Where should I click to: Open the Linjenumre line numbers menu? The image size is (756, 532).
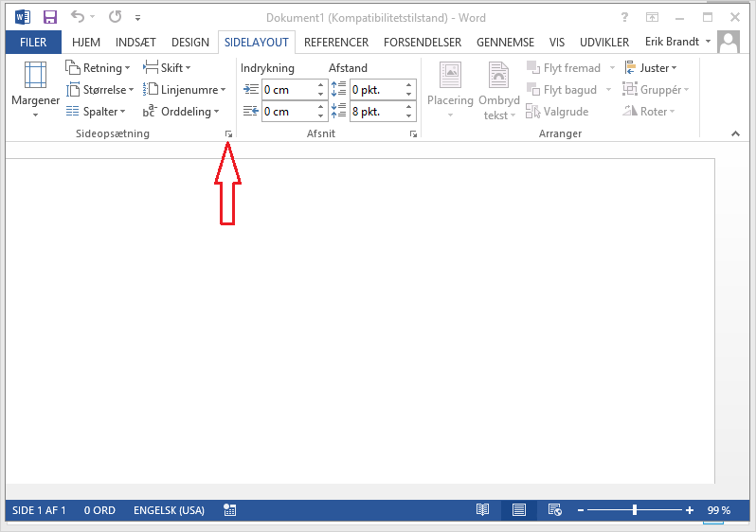[184, 90]
